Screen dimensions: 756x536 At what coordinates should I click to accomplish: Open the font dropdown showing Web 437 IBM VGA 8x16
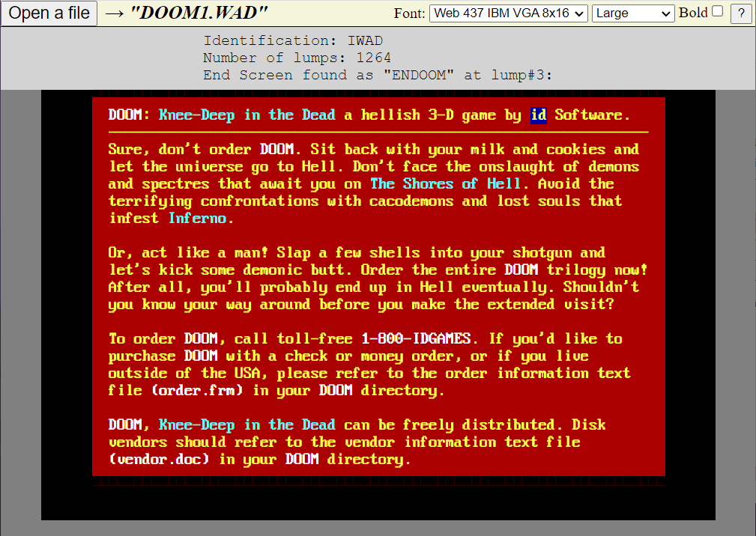[x=509, y=13]
